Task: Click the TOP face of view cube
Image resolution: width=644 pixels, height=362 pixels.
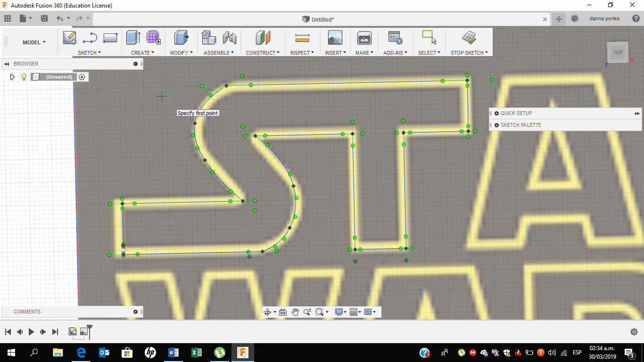Action: [618, 53]
